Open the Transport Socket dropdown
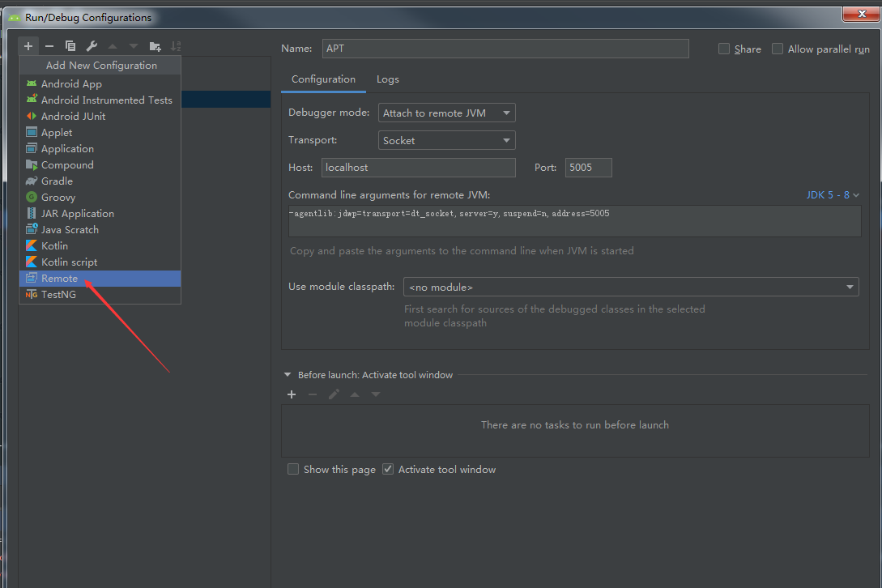The width and height of the screenshot is (882, 588). pos(446,140)
